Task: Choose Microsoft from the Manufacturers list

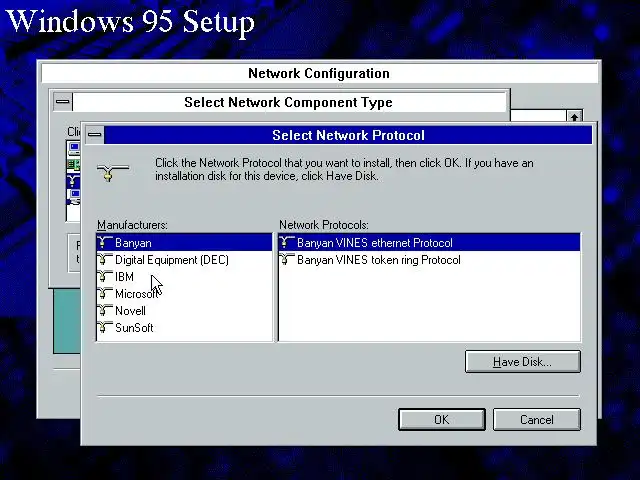Action: tap(184, 294)
